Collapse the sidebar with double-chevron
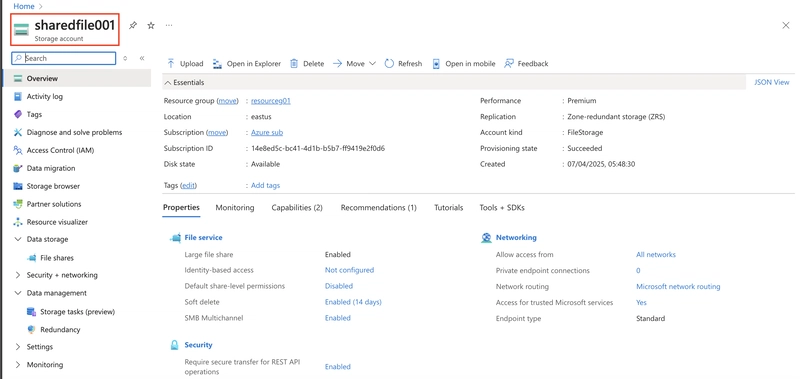Viewport: 800px width, 379px height. tap(142, 58)
